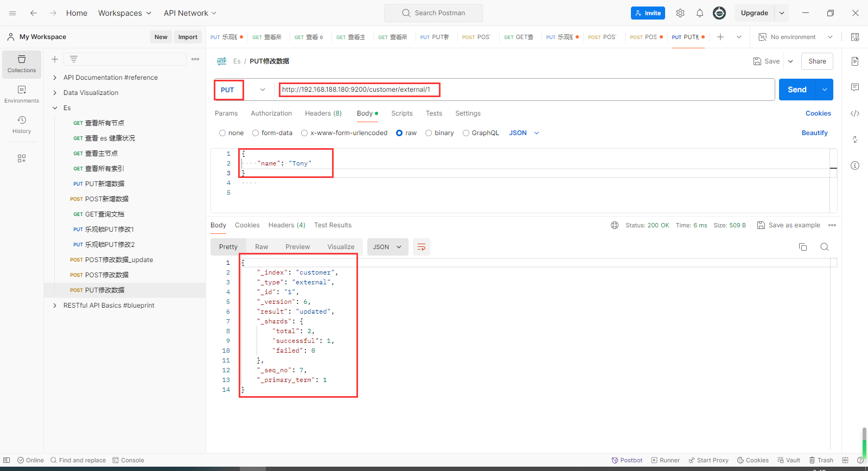868x471 pixels.
Task: Expand the API Documentation #reference collection
Action: coord(55,78)
